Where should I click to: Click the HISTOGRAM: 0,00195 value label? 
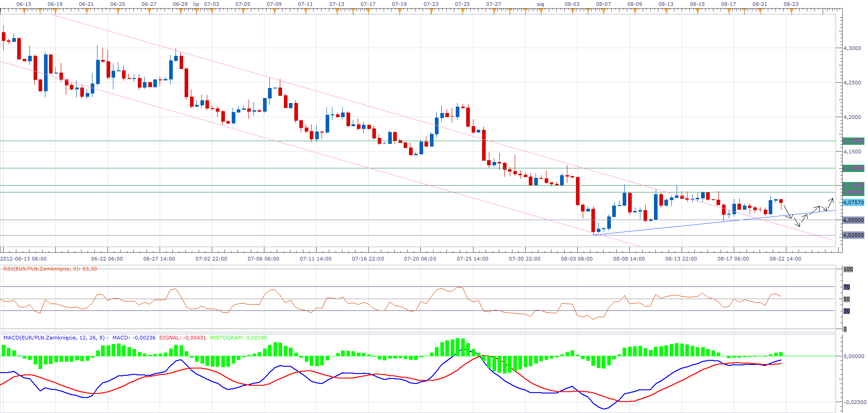click(239, 338)
